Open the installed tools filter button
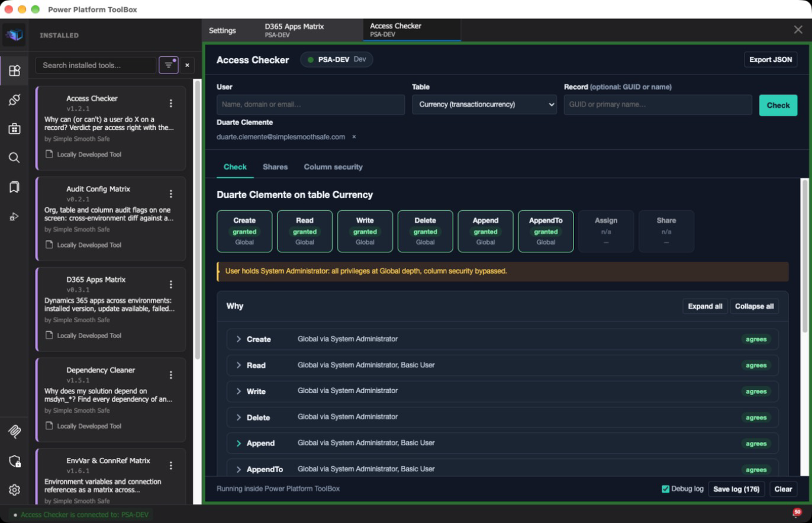This screenshot has width=812, height=523. click(x=169, y=65)
